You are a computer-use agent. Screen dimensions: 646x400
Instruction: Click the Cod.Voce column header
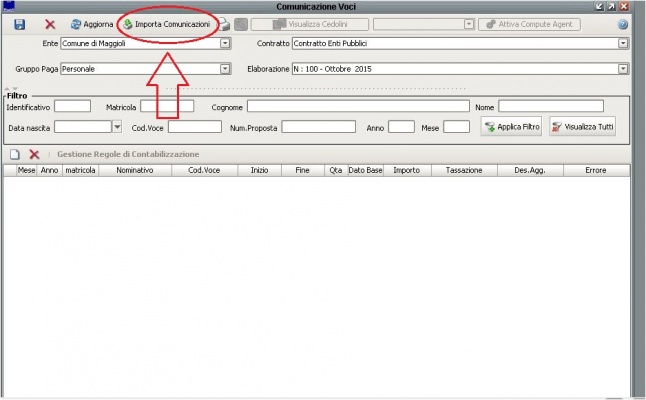point(204,170)
